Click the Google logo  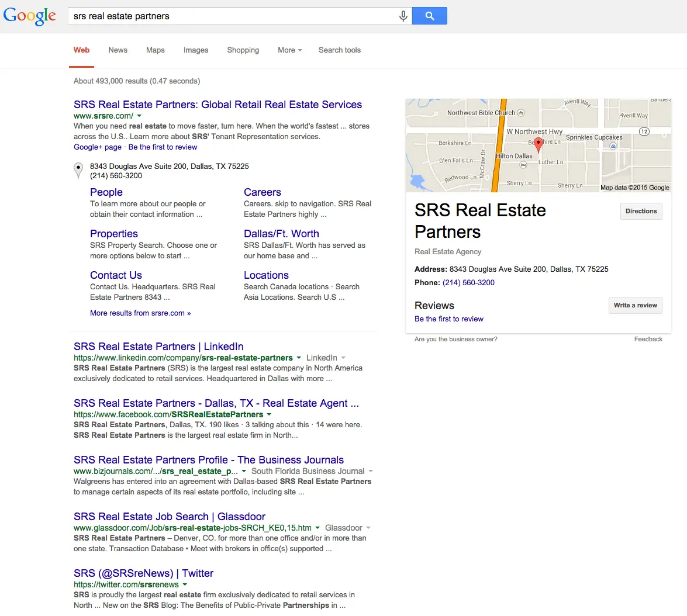[x=30, y=16]
